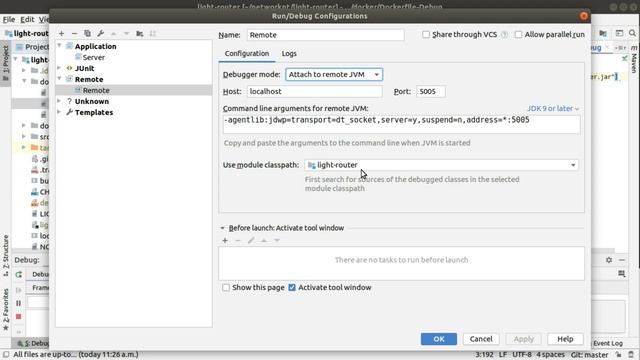Open Debug panel settings gear
The image size is (640, 360).
coord(609,260)
